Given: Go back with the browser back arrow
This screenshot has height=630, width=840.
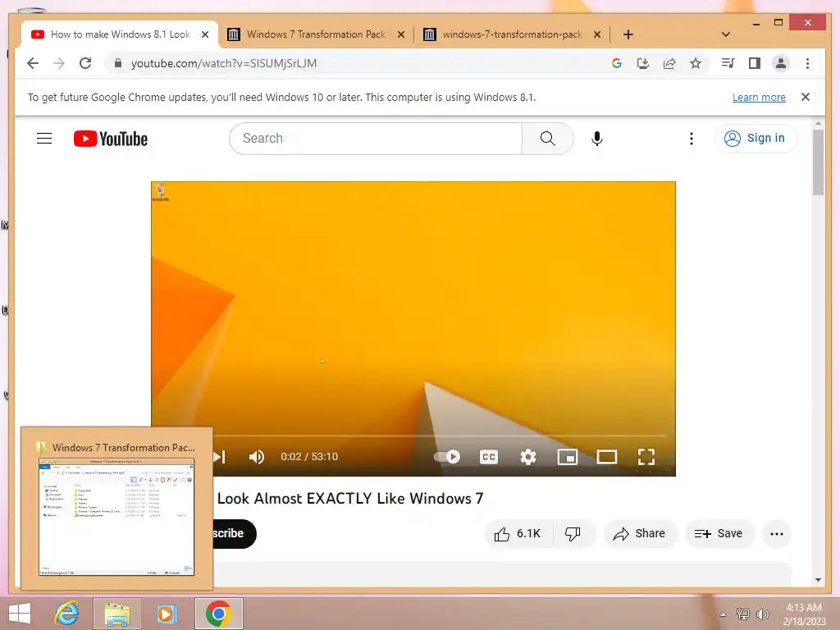Looking at the screenshot, I should (x=33, y=63).
